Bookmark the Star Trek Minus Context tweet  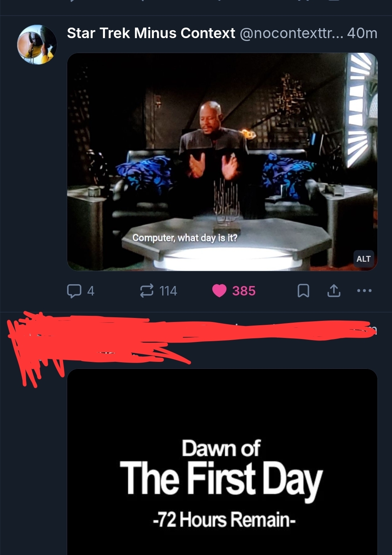click(x=303, y=291)
